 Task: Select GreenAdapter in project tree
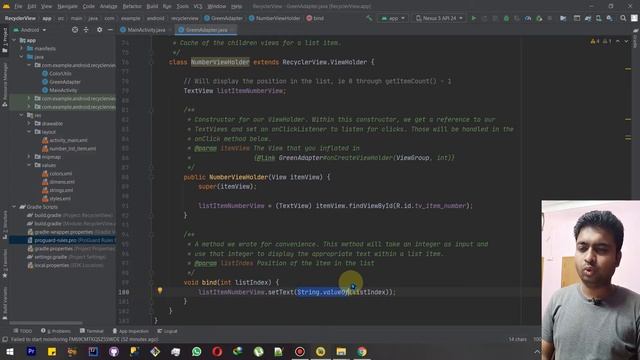[x=61, y=82]
